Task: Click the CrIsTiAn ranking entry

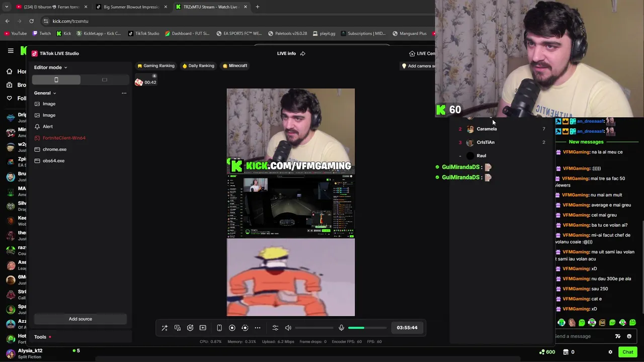Action: click(501, 142)
